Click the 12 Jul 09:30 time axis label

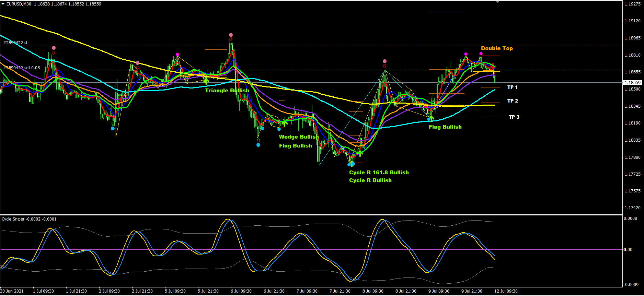point(506,291)
